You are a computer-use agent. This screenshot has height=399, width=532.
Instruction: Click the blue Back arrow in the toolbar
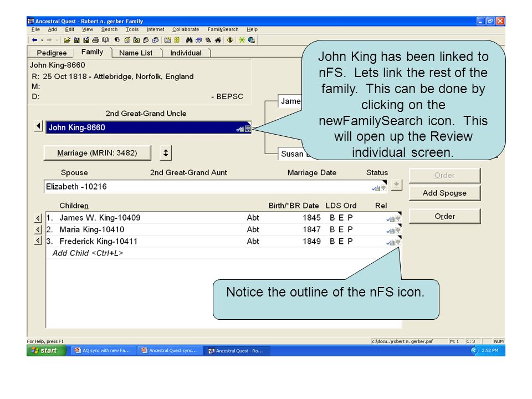(x=34, y=40)
